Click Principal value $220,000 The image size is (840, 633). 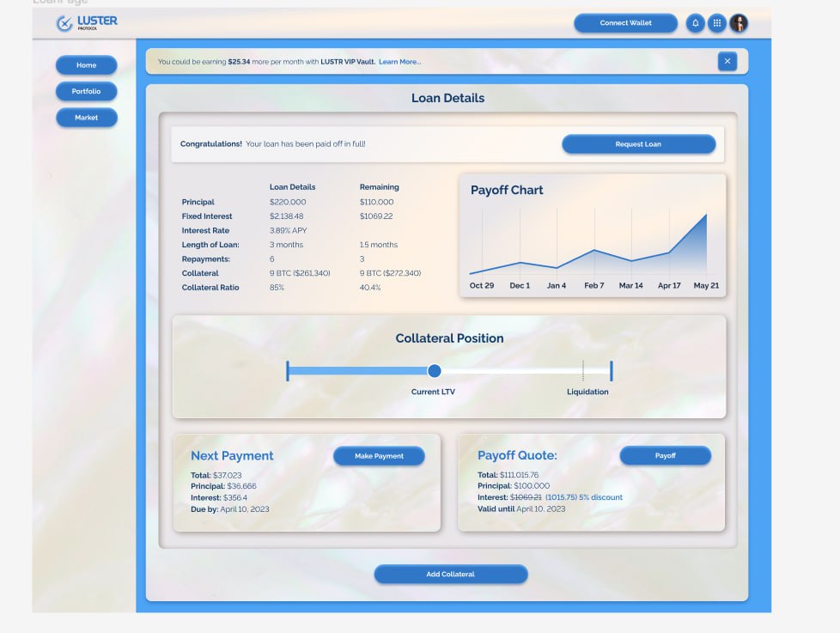(x=288, y=202)
